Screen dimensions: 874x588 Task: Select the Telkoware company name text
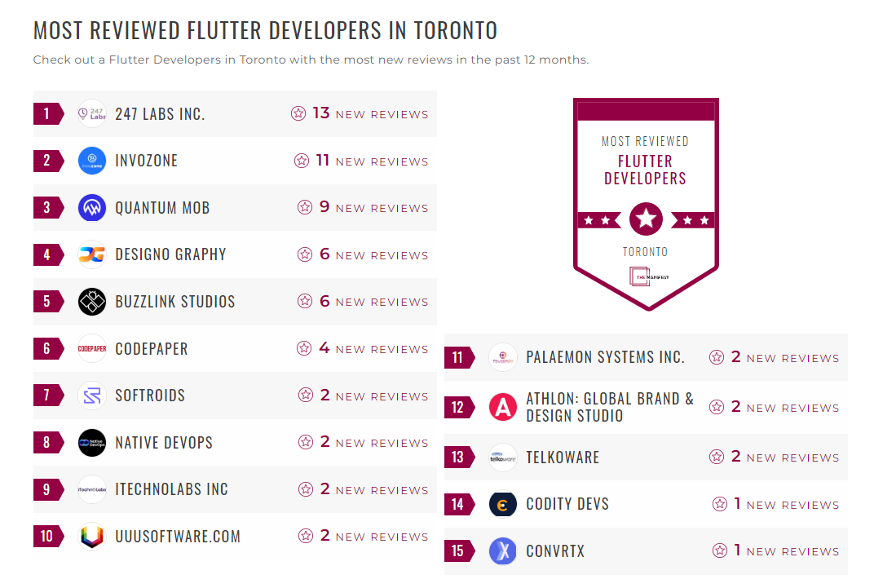[x=563, y=457]
